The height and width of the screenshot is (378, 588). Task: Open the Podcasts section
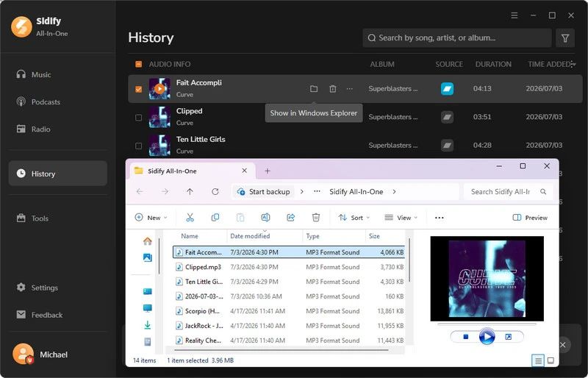point(38,101)
